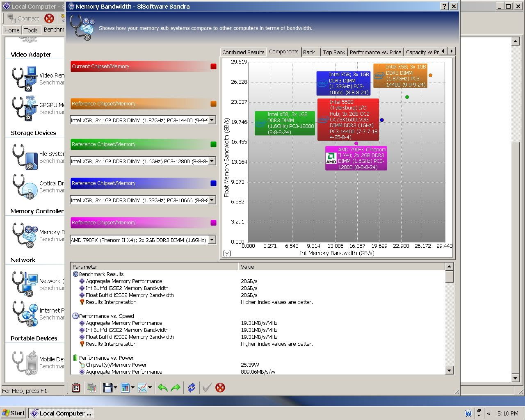Click the results list scroll-up arrow
This screenshot has width=525, height=420.
[x=449, y=267]
